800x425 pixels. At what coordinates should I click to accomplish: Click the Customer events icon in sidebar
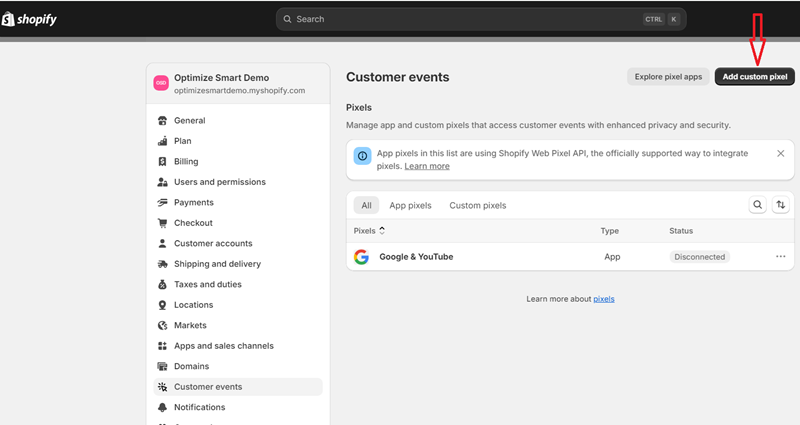click(162, 387)
